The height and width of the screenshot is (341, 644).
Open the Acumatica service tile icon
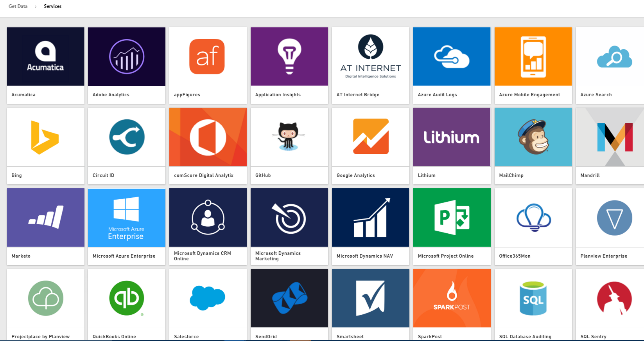46,56
